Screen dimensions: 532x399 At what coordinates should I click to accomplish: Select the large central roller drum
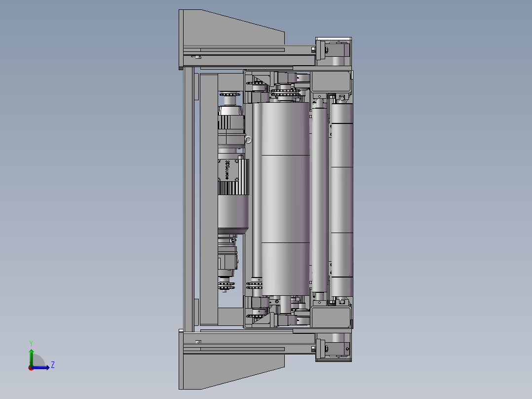(x=285, y=199)
